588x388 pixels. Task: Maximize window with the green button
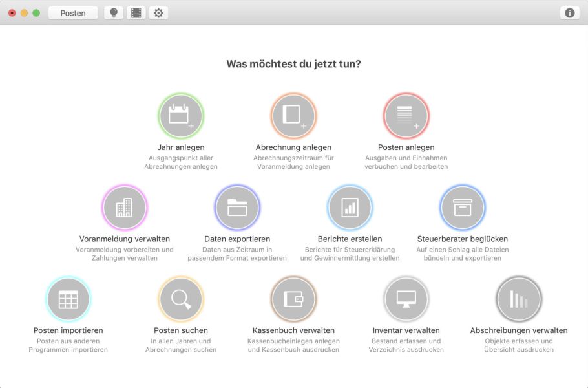tap(36, 13)
